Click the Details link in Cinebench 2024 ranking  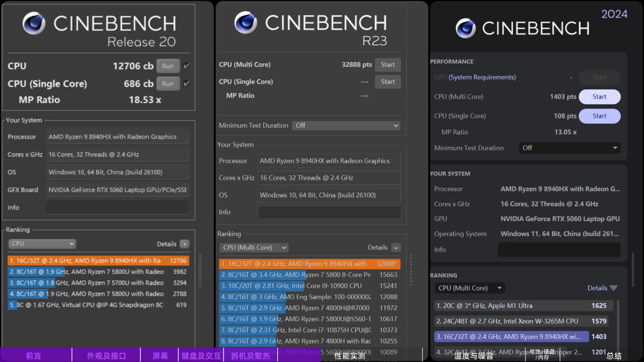[597, 288]
